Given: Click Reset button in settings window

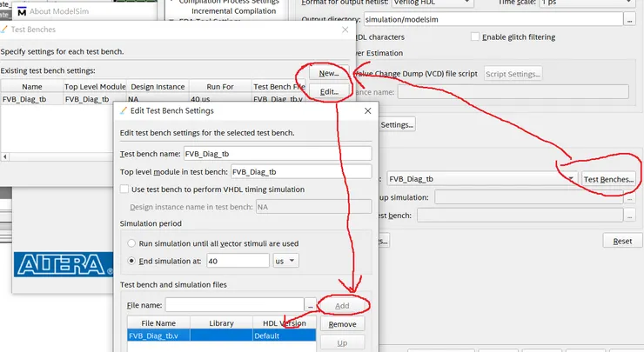Looking at the screenshot, I should 622,241.
